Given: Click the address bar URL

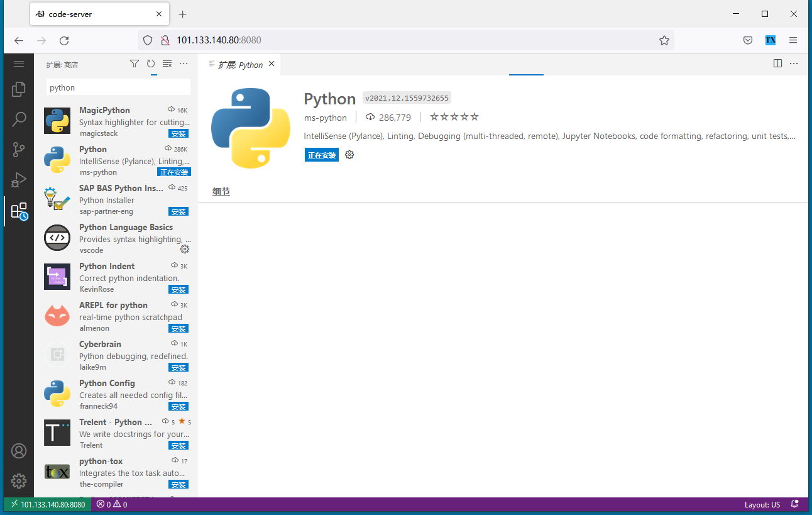Looking at the screenshot, I should 219,40.
